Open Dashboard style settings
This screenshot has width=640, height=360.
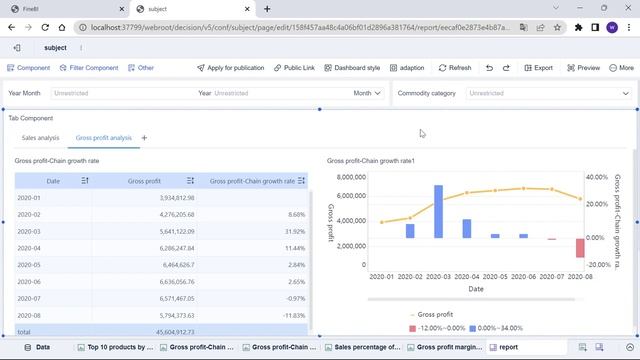point(352,68)
